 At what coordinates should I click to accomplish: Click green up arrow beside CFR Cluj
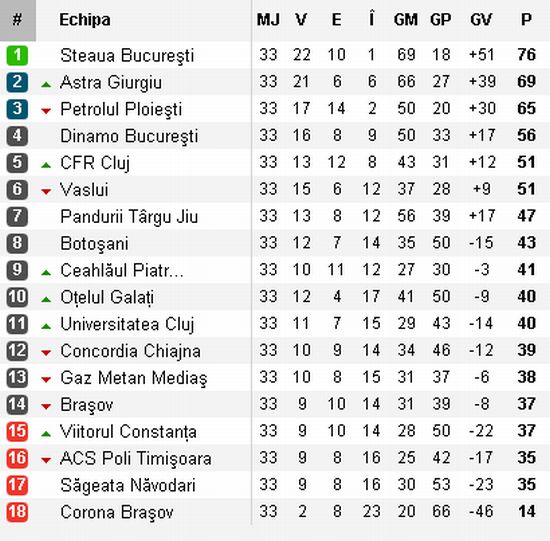46,165
